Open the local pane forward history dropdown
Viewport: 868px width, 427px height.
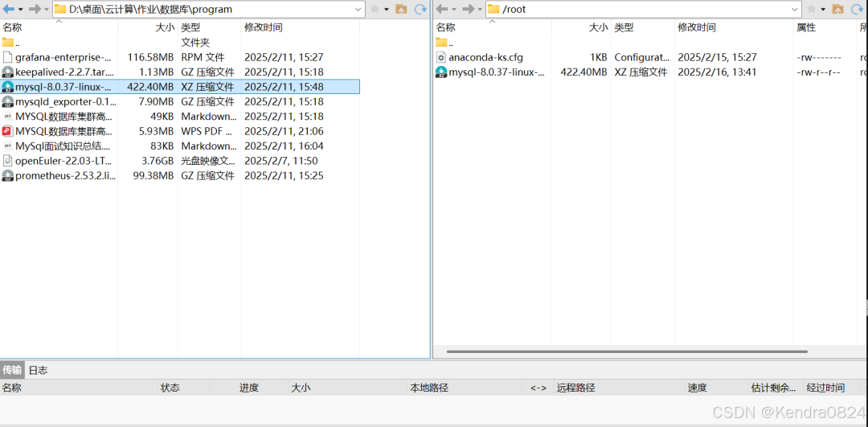46,10
